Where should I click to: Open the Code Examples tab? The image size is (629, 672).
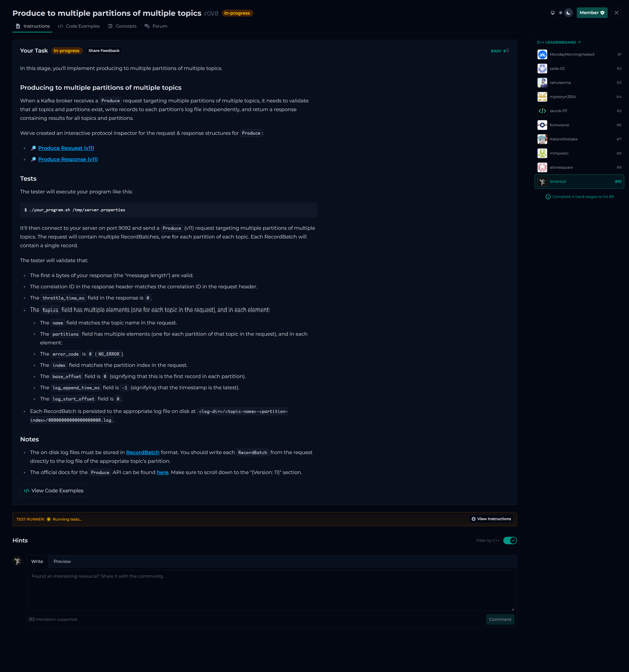coord(79,26)
